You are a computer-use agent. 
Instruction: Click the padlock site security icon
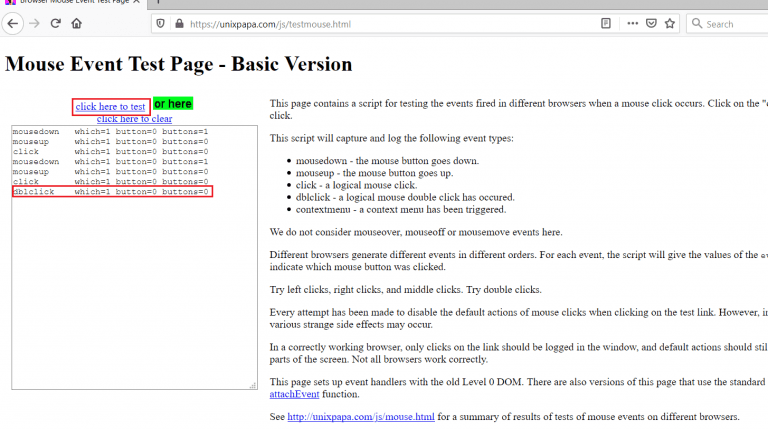pyautogui.click(x=179, y=23)
